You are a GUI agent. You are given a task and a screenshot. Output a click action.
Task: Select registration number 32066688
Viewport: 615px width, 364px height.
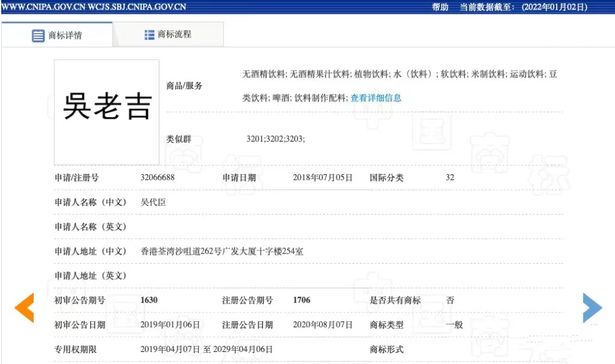[157, 177]
